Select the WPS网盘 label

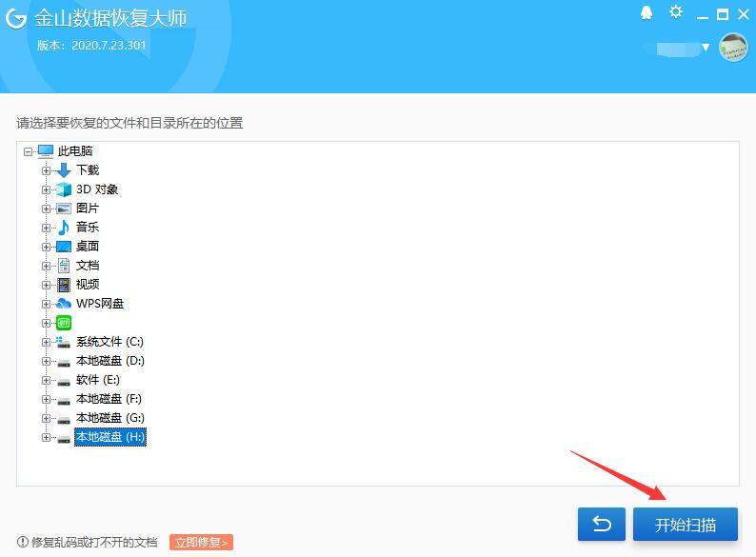click(x=100, y=304)
